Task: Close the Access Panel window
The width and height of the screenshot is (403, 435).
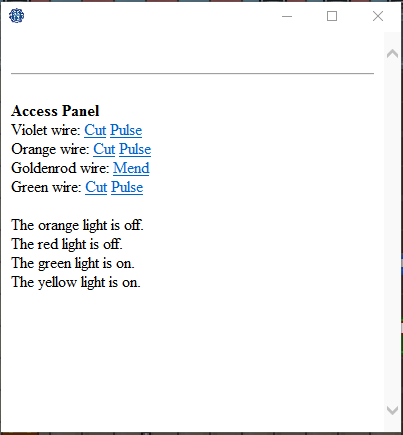Action: click(x=378, y=16)
